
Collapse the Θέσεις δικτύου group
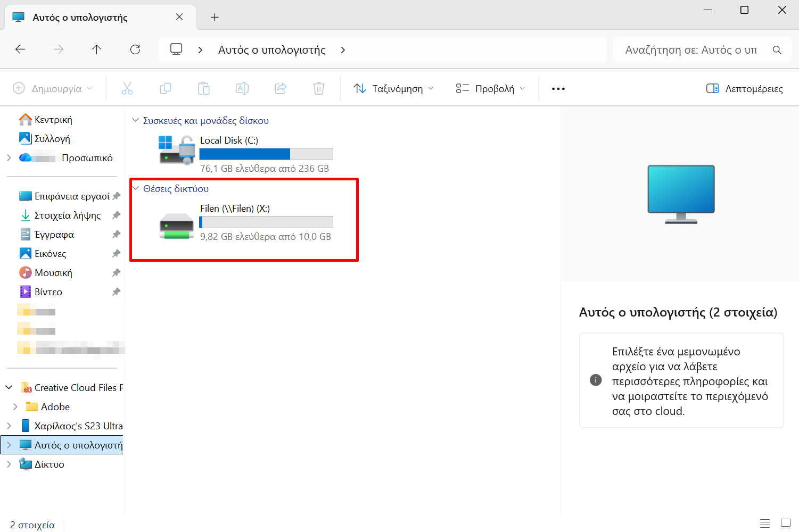click(136, 188)
